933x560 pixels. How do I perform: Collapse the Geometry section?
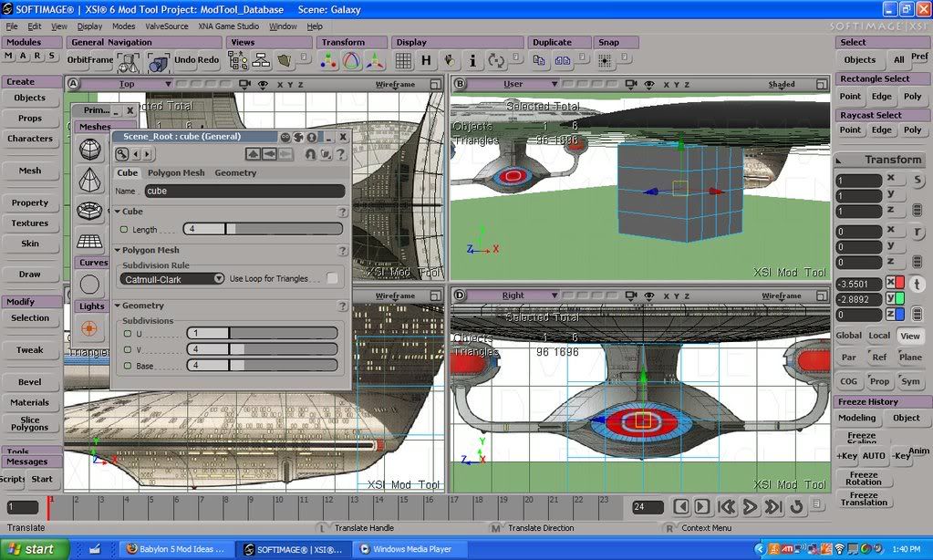tap(118, 306)
